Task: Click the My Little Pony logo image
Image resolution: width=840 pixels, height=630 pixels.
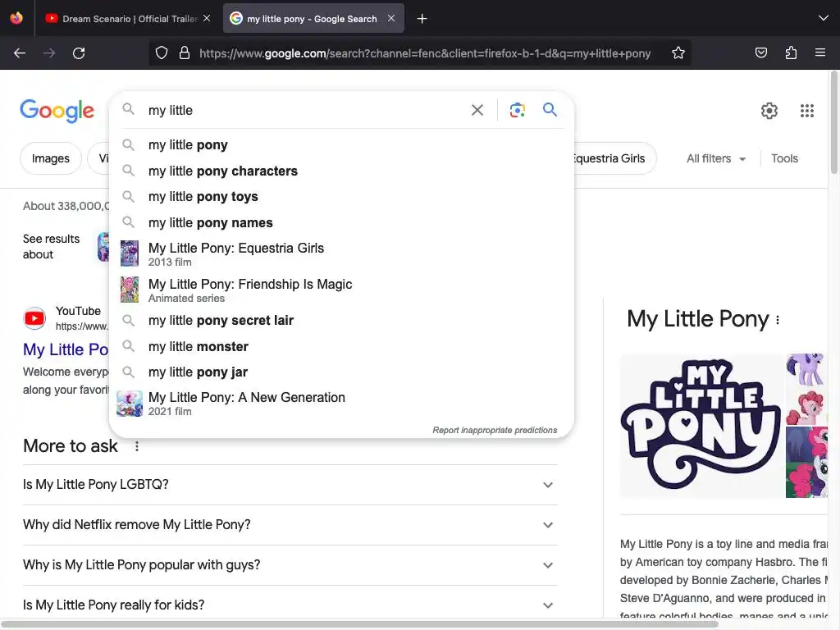Action: [701, 426]
